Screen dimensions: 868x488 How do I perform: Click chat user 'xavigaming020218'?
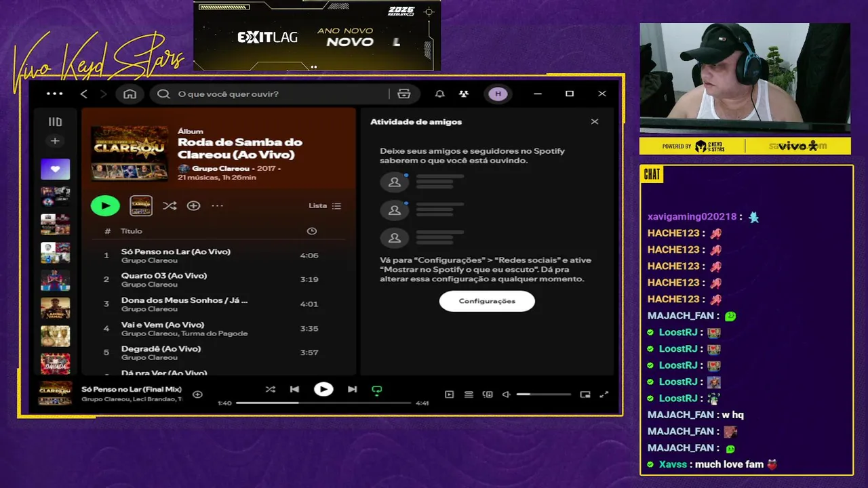(x=692, y=217)
